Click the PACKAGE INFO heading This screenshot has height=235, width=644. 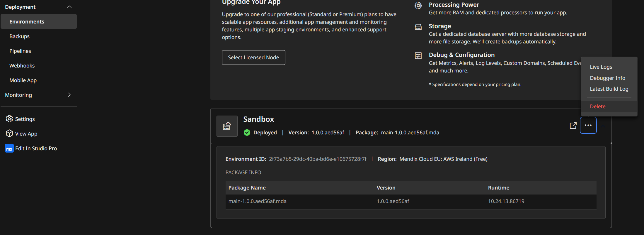(x=243, y=173)
